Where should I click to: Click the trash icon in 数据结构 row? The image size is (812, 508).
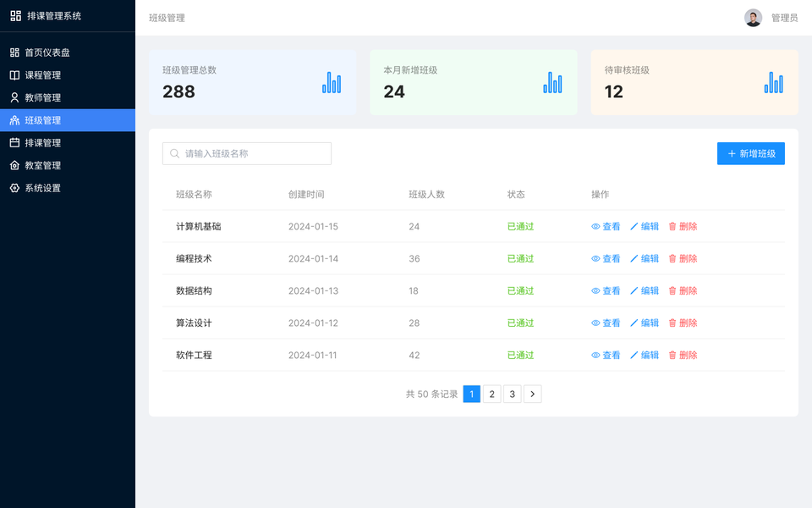(672, 290)
